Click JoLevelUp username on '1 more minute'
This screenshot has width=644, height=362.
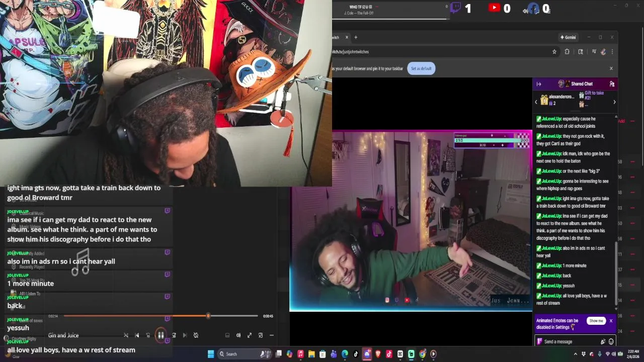[x=551, y=265]
